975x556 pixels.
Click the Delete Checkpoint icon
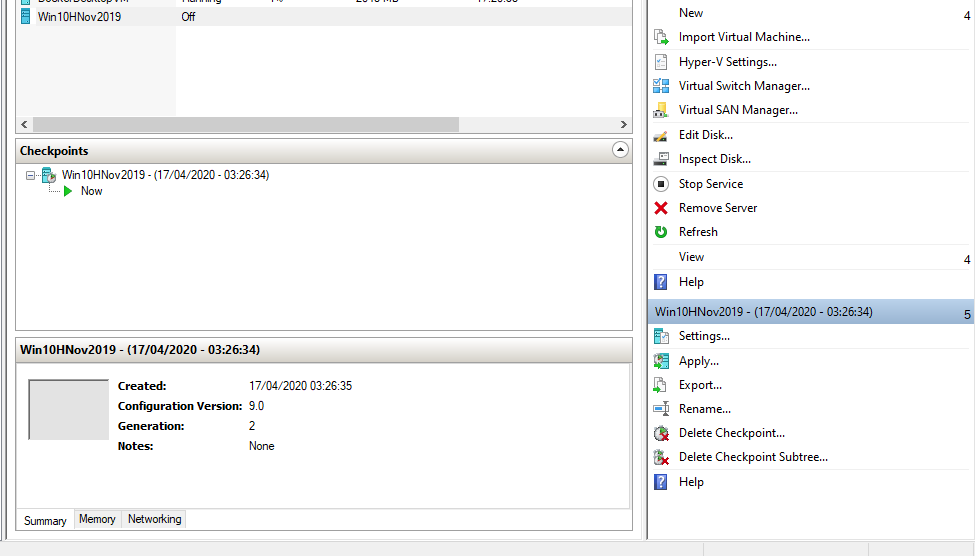coord(661,433)
